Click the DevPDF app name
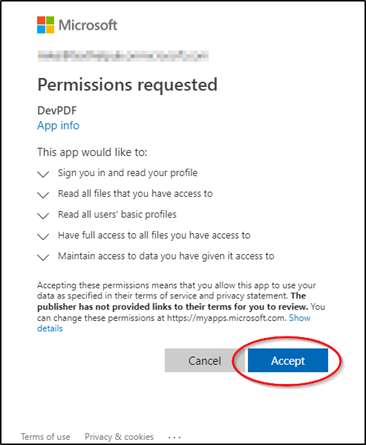Image resolution: width=366 pixels, height=445 pixels. click(x=57, y=110)
